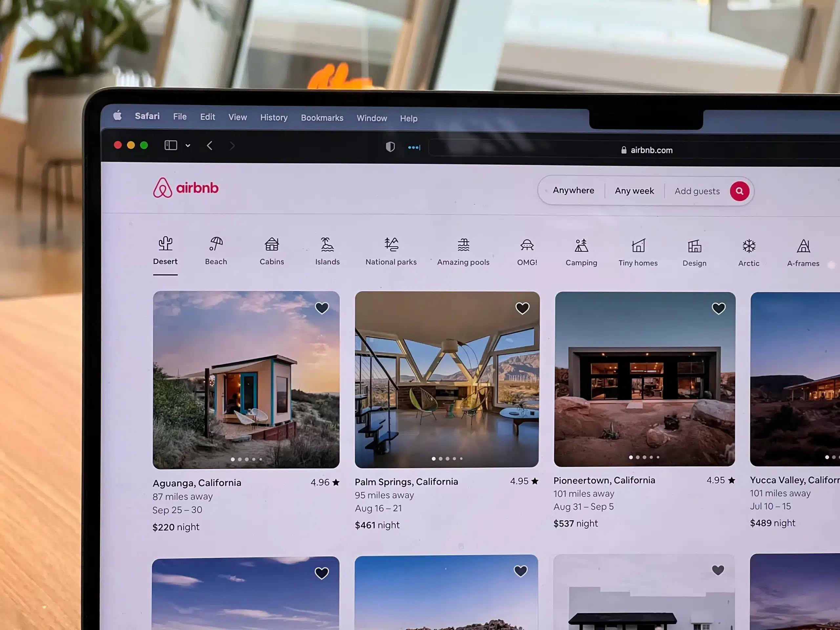This screenshot has width=840, height=630.
Task: Select the History menu in Safari
Action: pos(274,118)
